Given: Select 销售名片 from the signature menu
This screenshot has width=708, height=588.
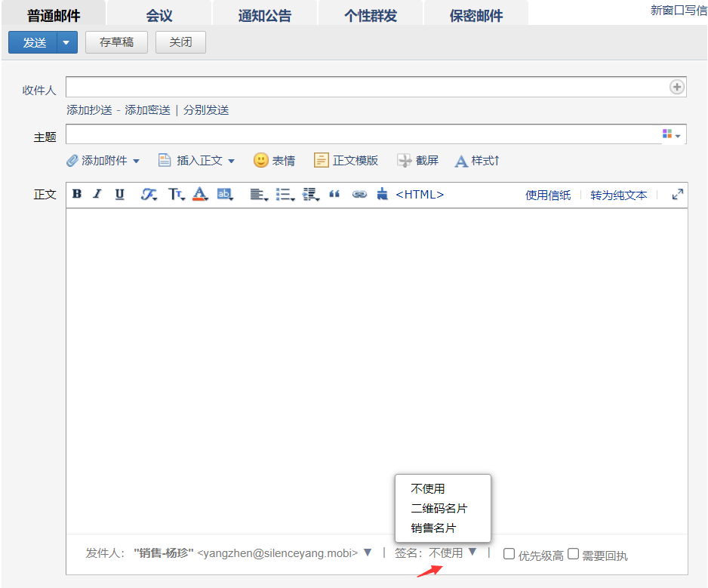Looking at the screenshot, I should (x=433, y=528).
